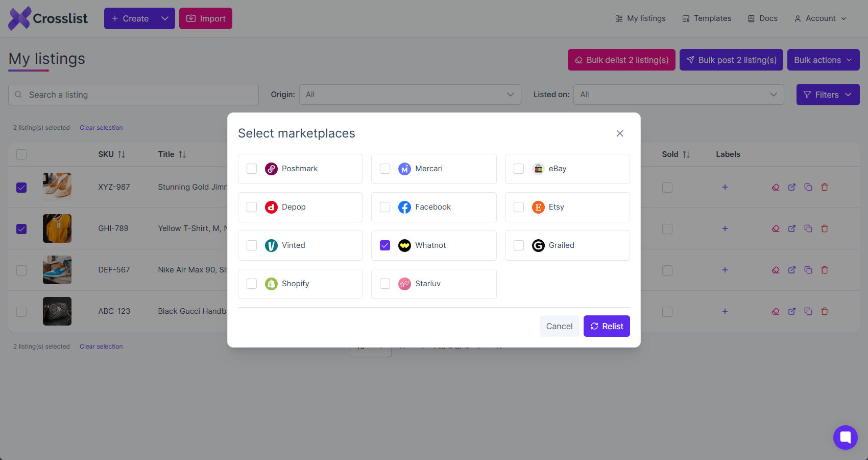Viewport: 868px width, 460px height.
Task: Focus the Search a listing field
Action: click(x=133, y=95)
